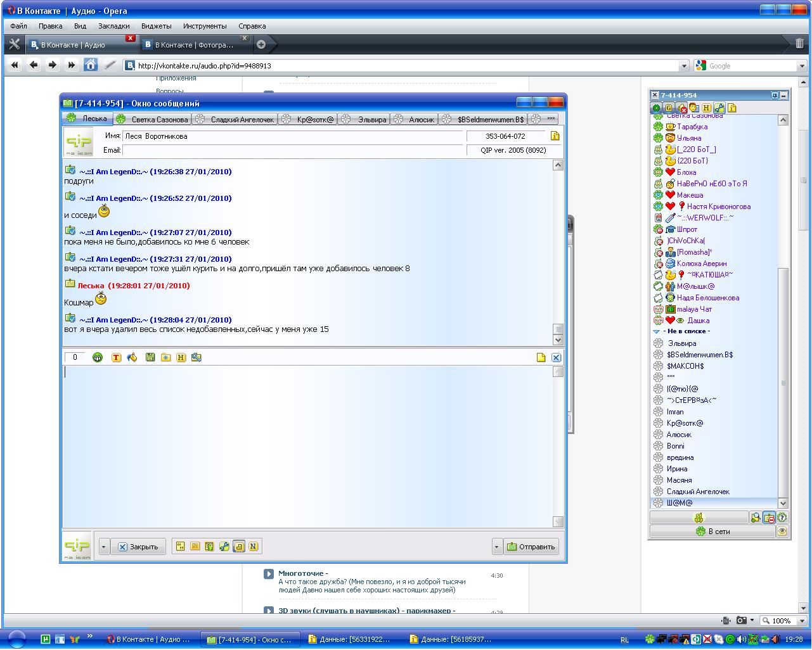Click the user info icon beside UIN
The height and width of the screenshot is (650, 812).
[x=555, y=136]
